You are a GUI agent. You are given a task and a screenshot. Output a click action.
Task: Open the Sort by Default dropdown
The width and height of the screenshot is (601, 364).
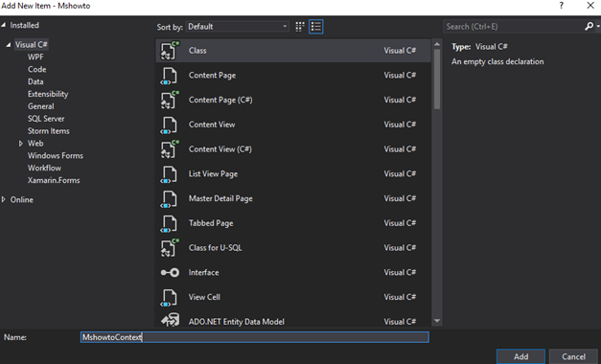[238, 27]
